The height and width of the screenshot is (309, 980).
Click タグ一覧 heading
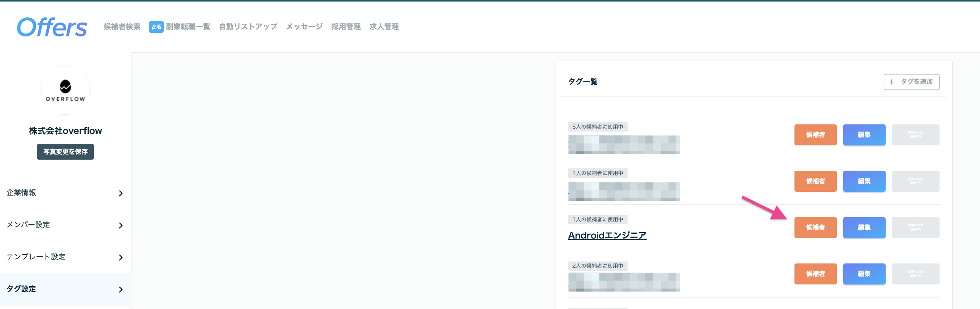pos(583,82)
